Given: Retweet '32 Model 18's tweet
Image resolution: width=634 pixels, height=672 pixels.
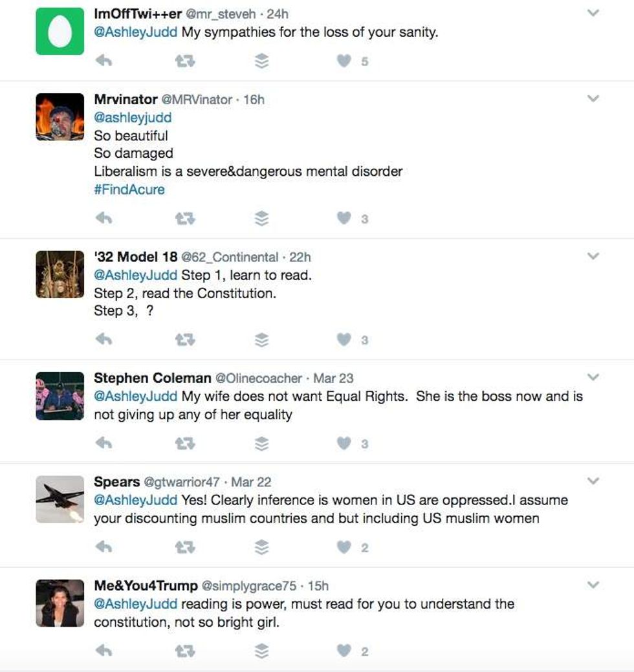Looking at the screenshot, I should point(185,340).
